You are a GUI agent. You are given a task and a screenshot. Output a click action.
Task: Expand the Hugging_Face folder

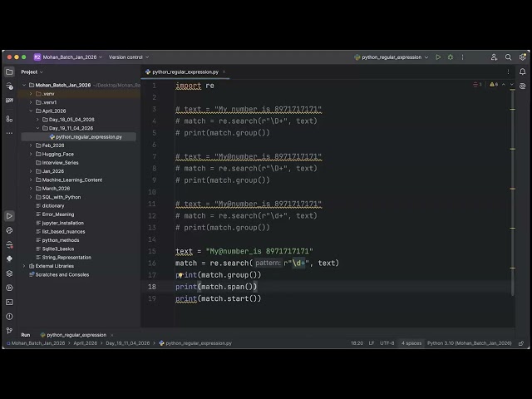coord(31,154)
